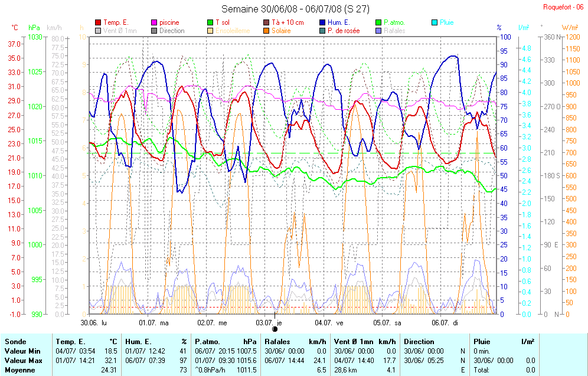
Task: Pick the pale orange Ensoleilleme swatch
Action: point(210,31)
